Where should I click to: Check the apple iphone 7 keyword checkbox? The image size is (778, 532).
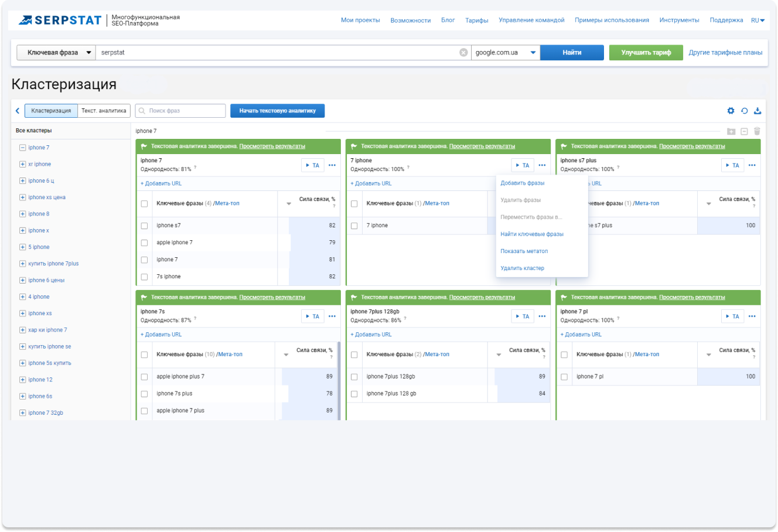[x=144, y=243]
